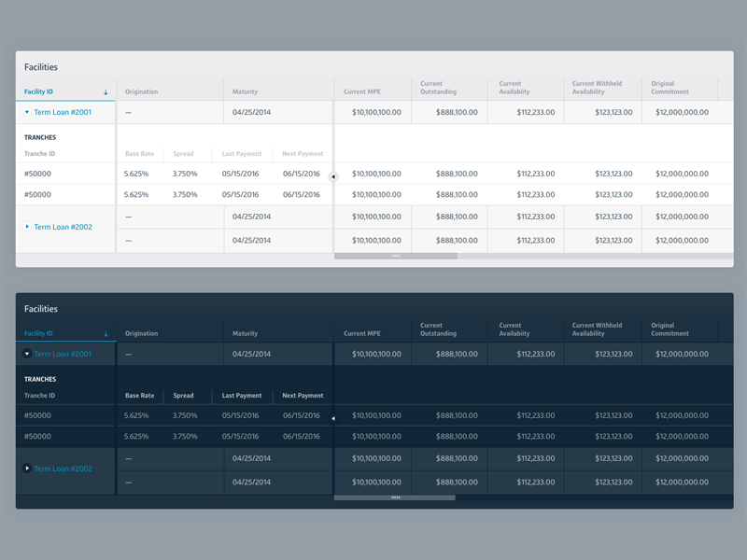This screenshot has height=560, width=747.
Task: Collapse Term Loan #2001 in dark table
Action: [x=27, y=354]
